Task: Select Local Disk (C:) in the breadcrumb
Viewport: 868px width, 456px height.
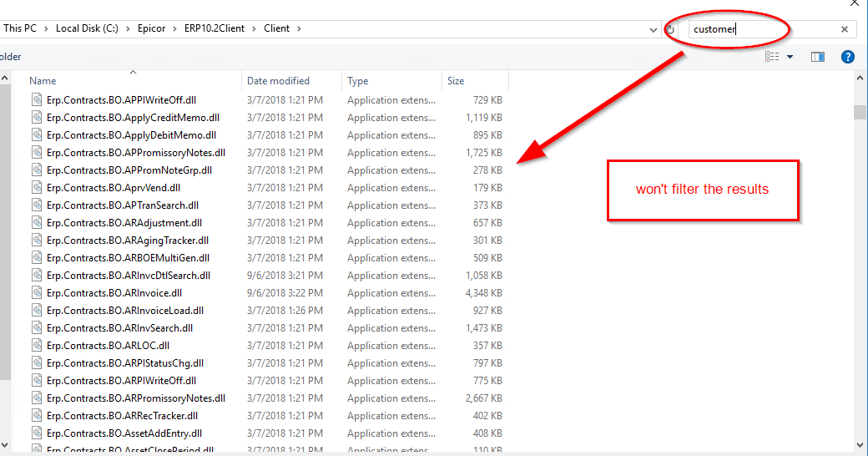Action: [87, 28]
